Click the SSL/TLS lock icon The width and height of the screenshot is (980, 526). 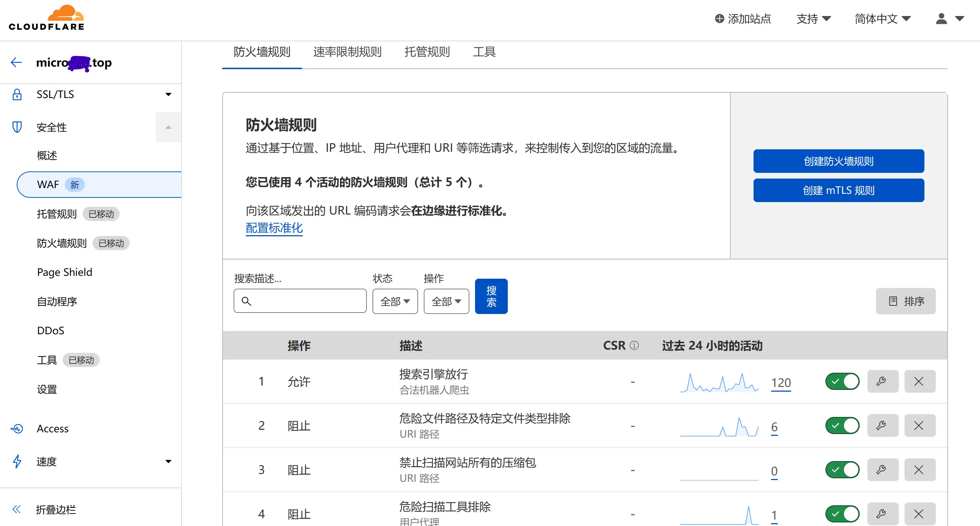click(17, 94)
